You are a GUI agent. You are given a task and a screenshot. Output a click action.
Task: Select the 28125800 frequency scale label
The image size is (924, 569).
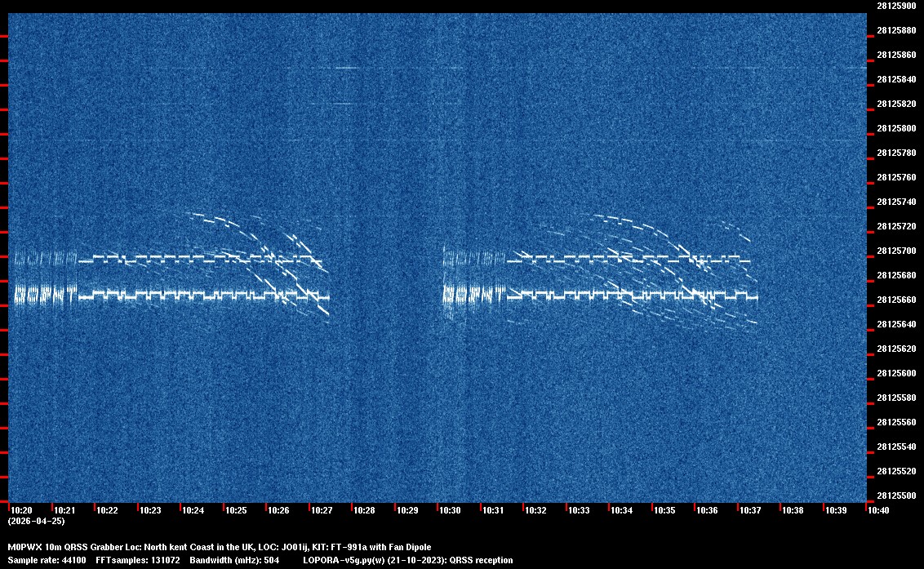895,128
